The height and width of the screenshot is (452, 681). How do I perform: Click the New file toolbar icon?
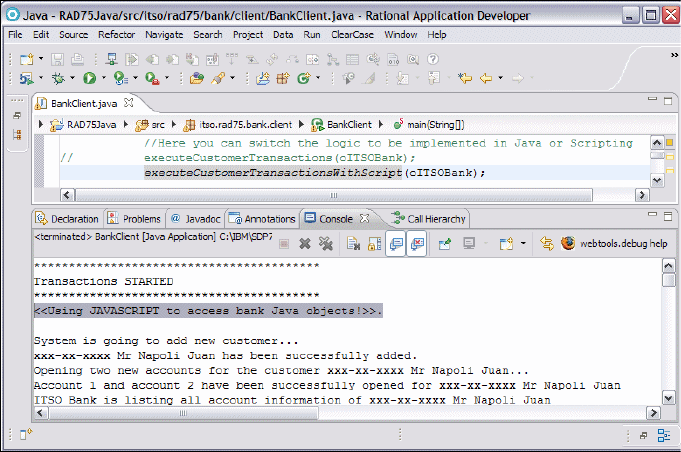[25, 60]
